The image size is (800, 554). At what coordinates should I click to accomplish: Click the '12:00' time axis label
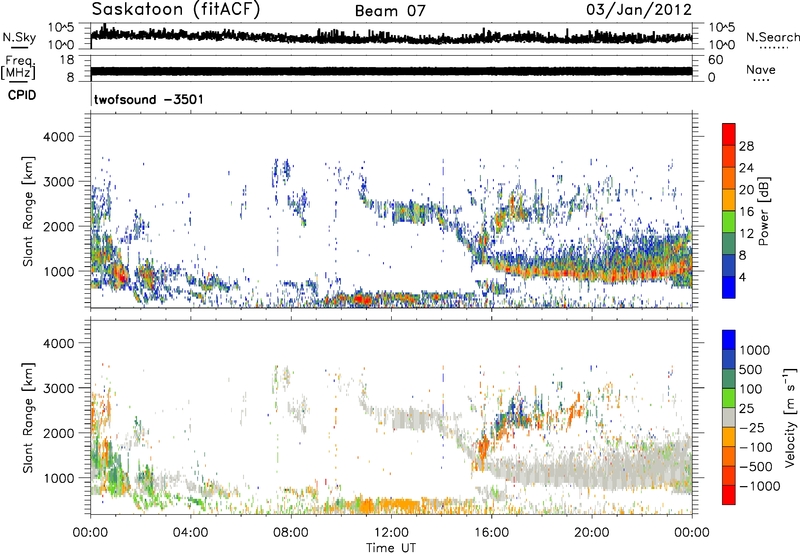click(x=391, y=533)
